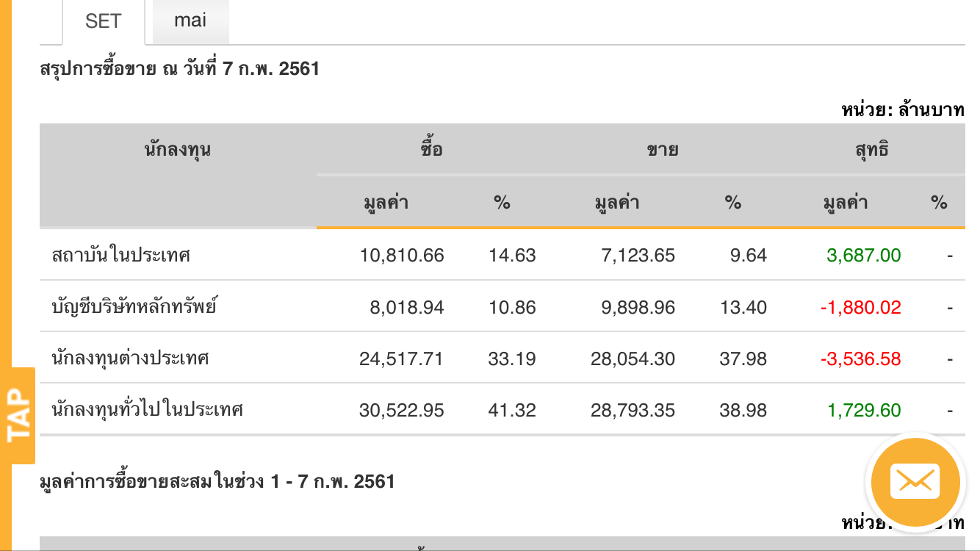
Task: Open the orange envelope message button
Action: (915, 482)
